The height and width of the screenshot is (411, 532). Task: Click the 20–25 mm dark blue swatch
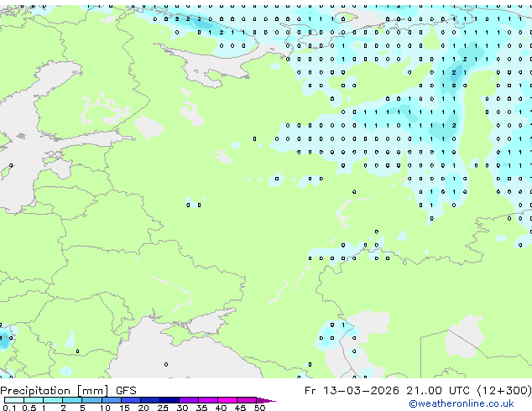149,400
